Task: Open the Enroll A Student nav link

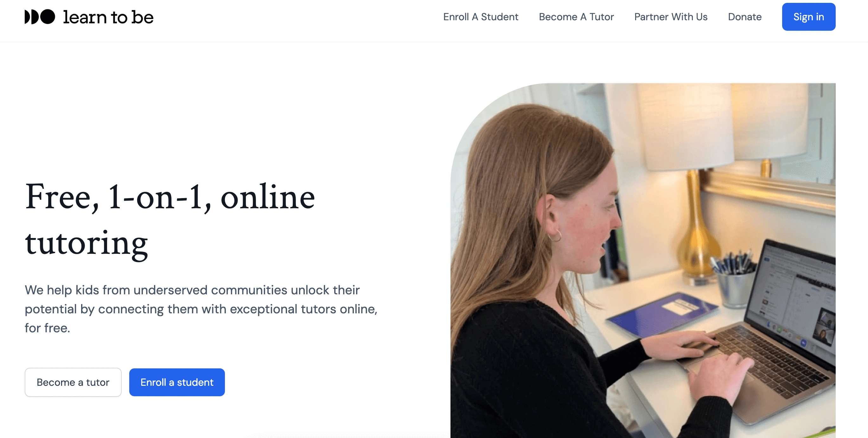Action: click(481, 17)
